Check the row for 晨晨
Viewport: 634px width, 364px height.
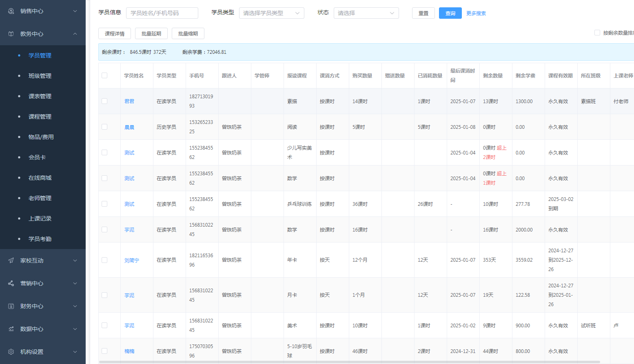[x=104, y=127]
